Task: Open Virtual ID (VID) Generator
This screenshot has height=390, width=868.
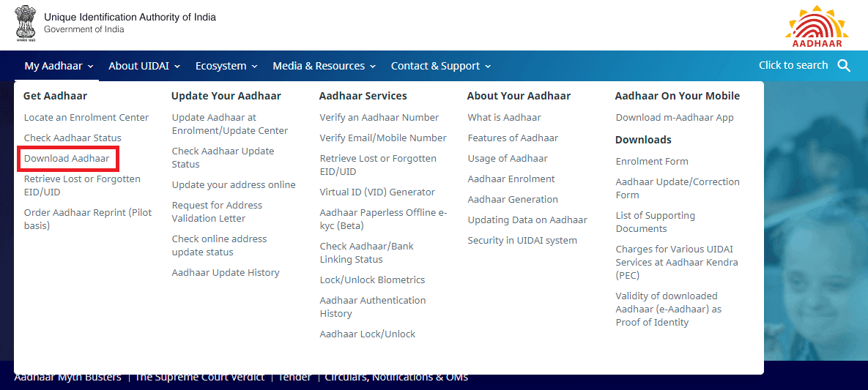Action: [377, 192]
